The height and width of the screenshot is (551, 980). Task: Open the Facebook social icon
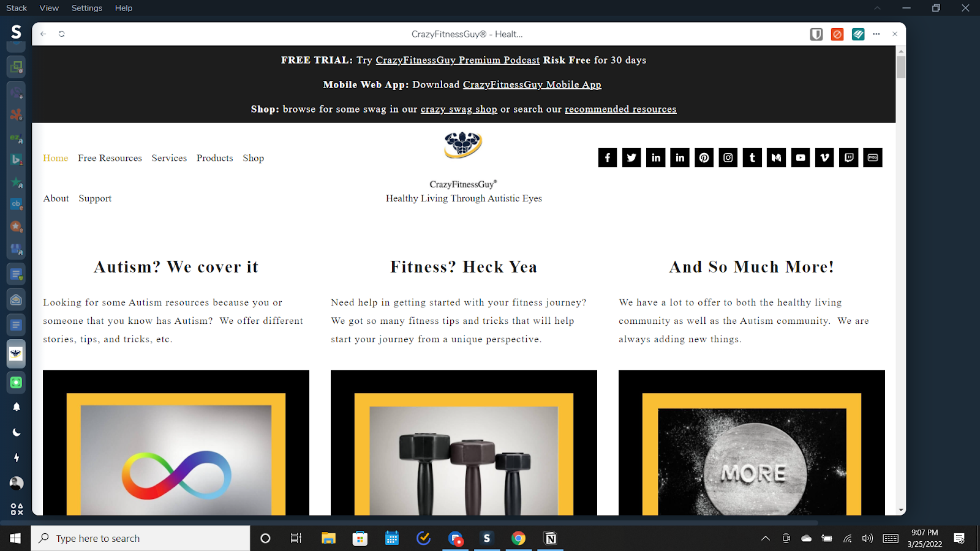607,158
